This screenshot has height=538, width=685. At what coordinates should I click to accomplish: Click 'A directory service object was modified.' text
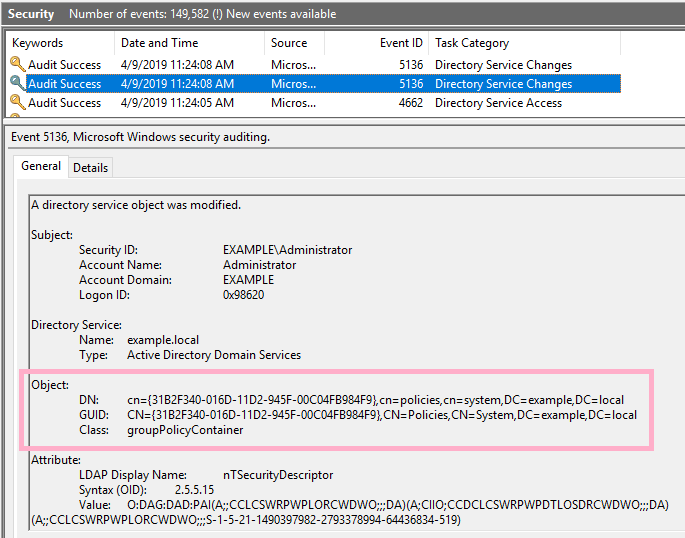136,205
